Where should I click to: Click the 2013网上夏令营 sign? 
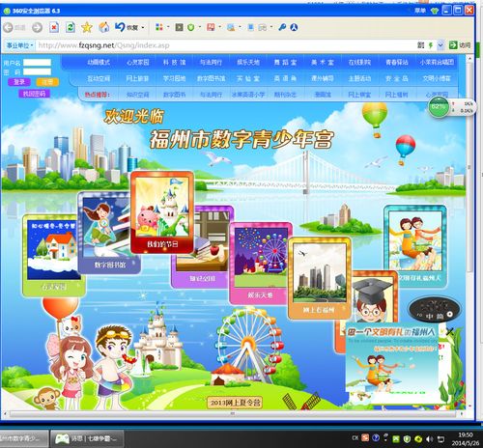(x=235, y=403)
